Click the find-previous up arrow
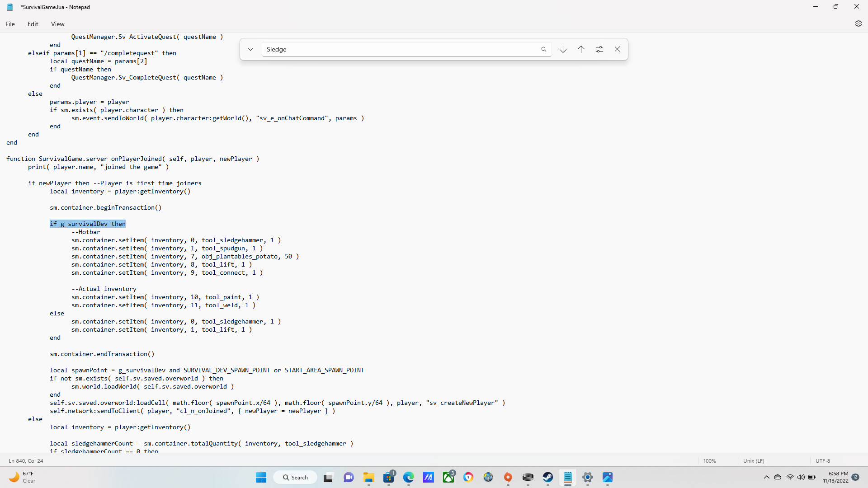868x488 pixels. [581, 49]
